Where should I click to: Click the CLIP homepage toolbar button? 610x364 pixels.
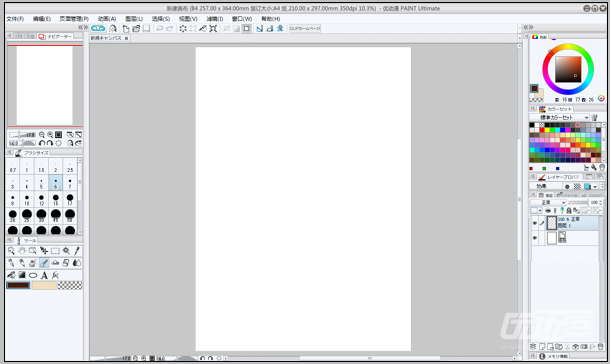pyautogui.click(x=305, y=28)
